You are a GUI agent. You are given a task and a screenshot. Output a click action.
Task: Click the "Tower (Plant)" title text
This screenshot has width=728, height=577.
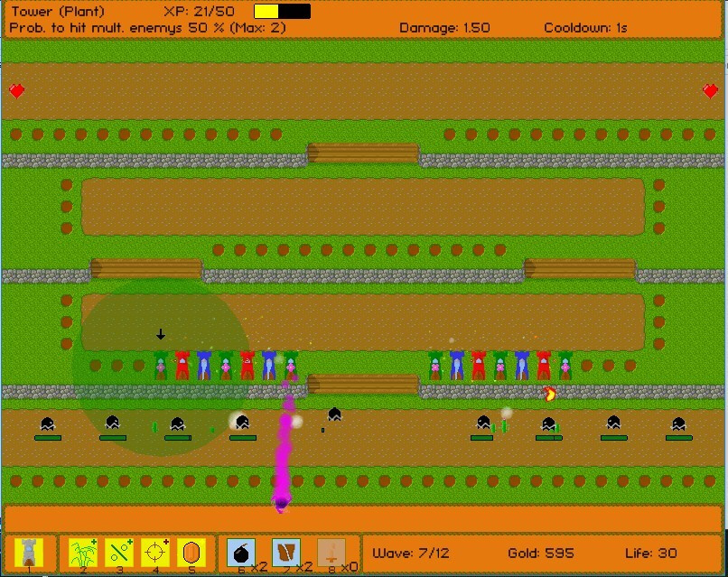[x=58, y=11]
